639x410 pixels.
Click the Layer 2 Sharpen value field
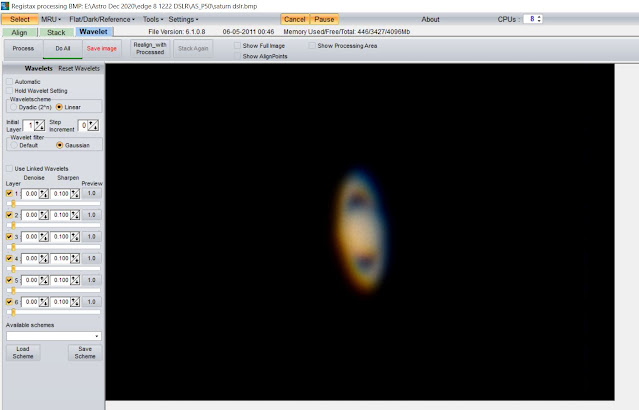(x=61, y=215)
